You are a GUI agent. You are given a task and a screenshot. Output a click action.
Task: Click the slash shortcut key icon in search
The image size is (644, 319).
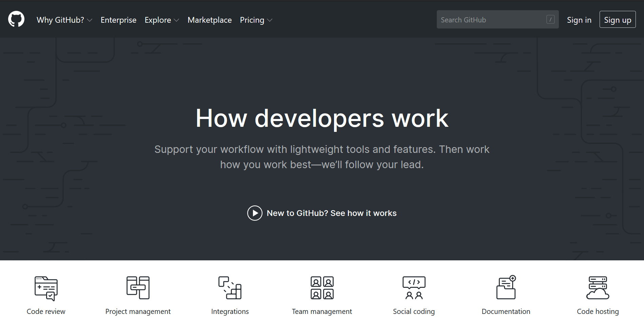coord(550,19)
